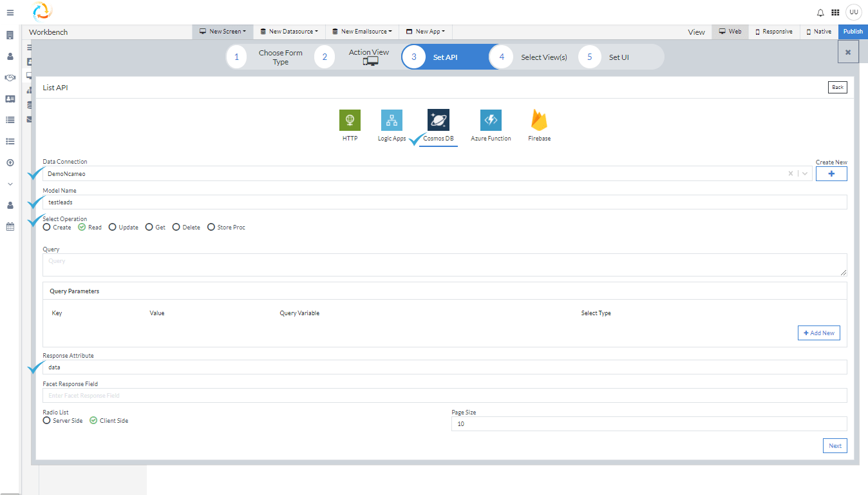Open the upload arrow circle icon

point(10,162)
